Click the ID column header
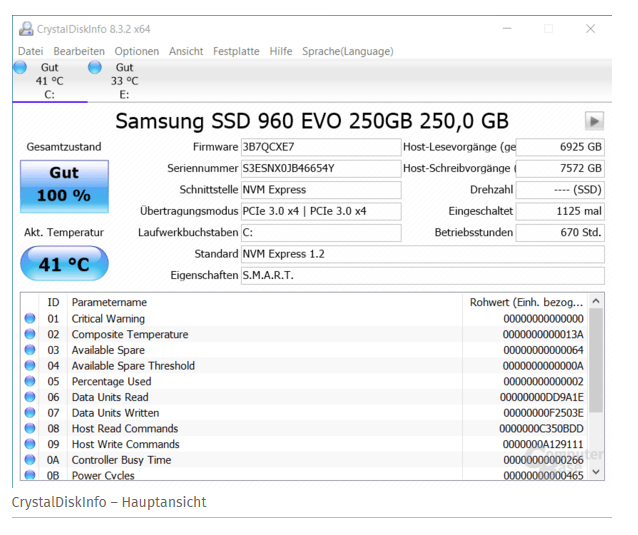The height and width of the screenshot is (535, 638). (x=53, y=302)
